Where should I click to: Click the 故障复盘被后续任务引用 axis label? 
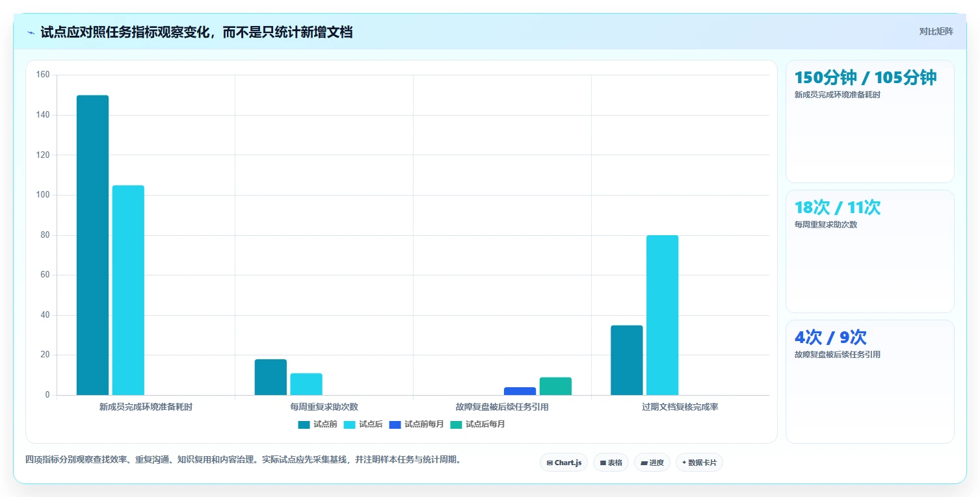(502, 407)
